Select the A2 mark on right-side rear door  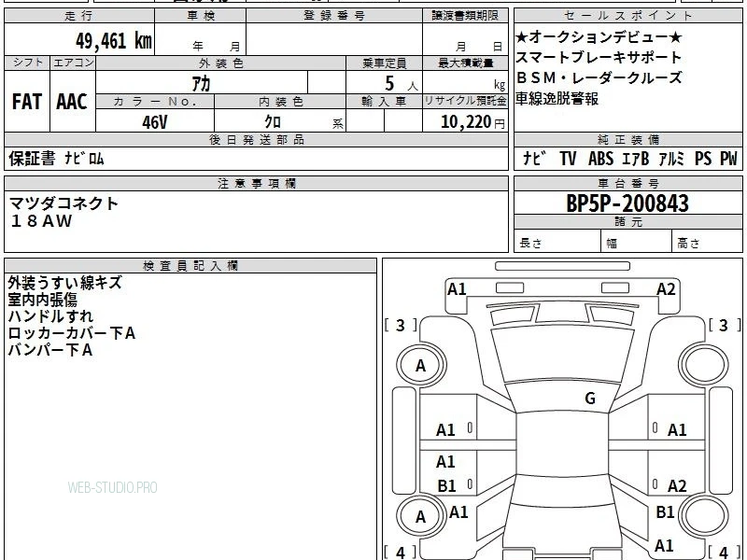[x=677, y=486]
